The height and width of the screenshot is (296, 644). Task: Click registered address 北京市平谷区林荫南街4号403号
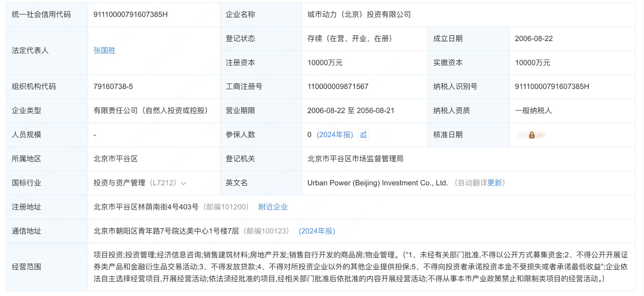click(x=146, y=207)
